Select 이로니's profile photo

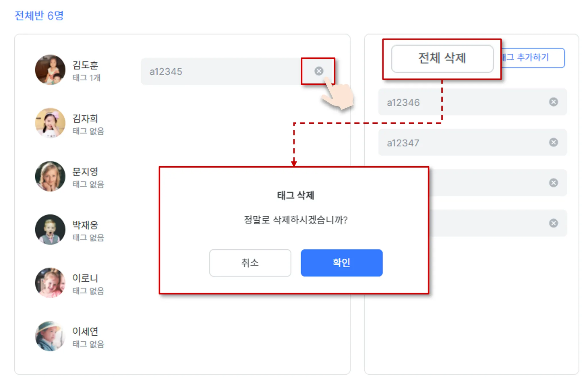50,283
